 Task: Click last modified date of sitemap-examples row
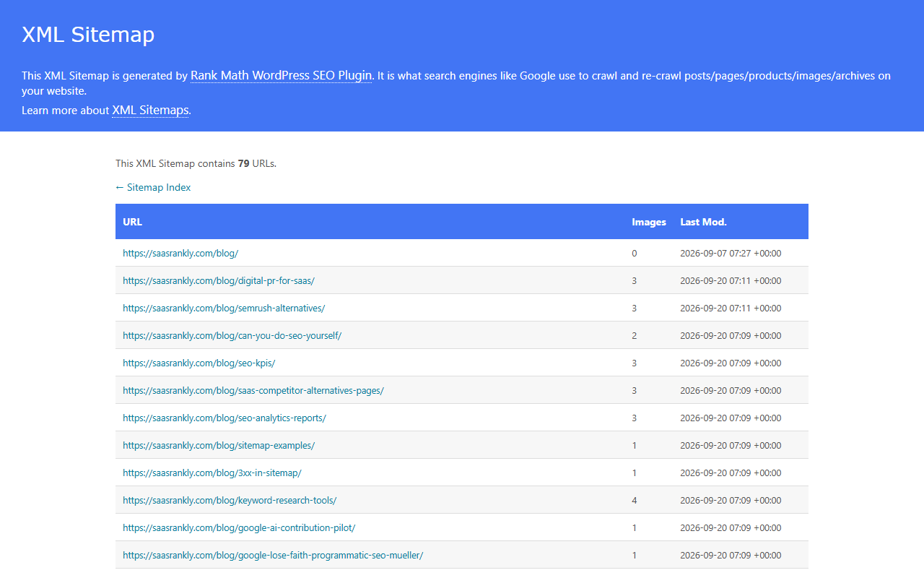[x=731, y=445]
